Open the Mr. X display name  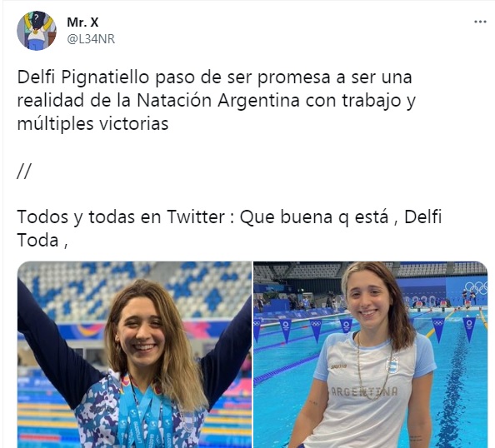pyautogui.click(x=82, y=22)
